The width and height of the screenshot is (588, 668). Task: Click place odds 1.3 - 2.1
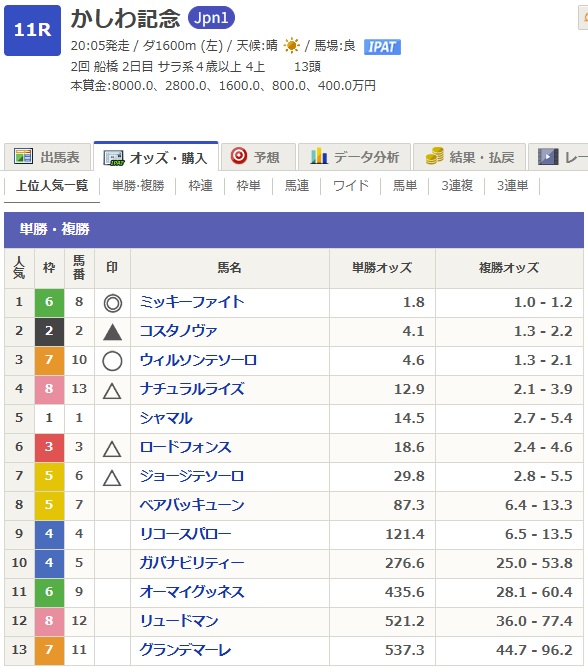543,360
